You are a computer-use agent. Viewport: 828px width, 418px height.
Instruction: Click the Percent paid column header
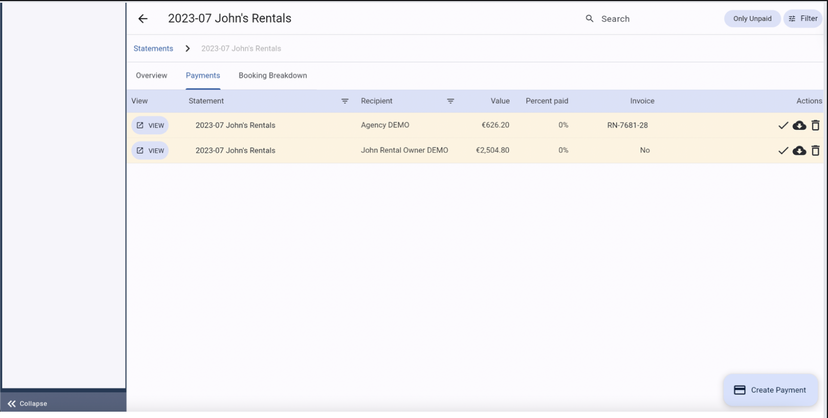point(547,101)
